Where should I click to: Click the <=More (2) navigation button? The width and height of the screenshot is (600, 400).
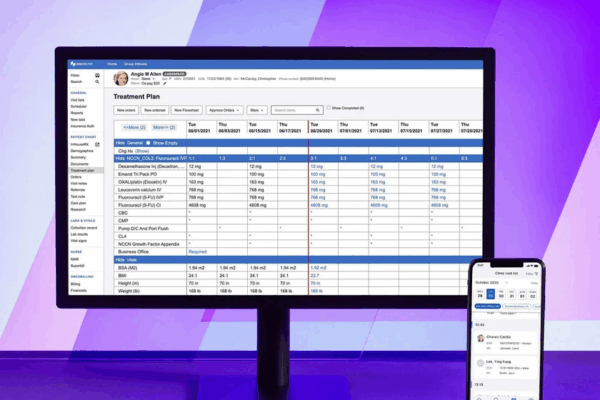132,127
